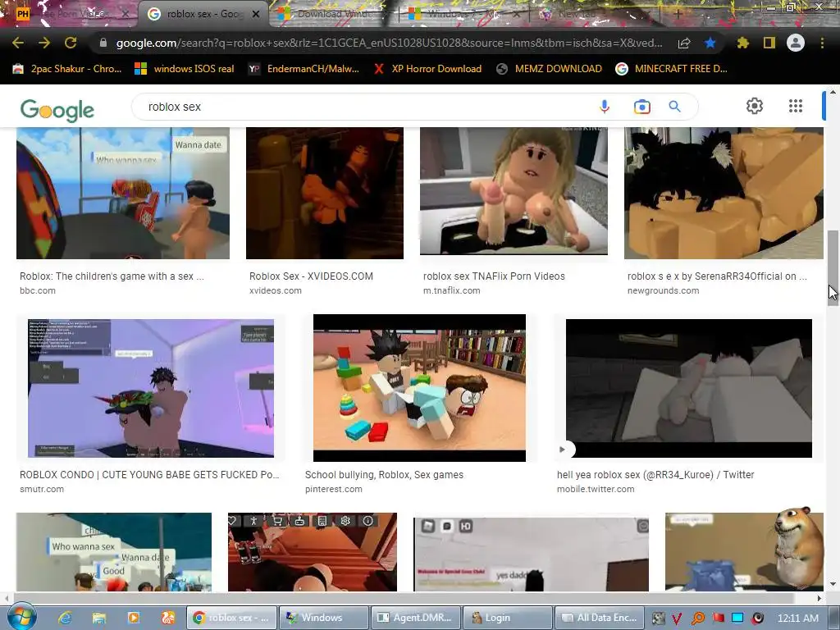Launch Internet Explorer from the taskbar
Screen dimensions: 840x630
click(65, 618)
